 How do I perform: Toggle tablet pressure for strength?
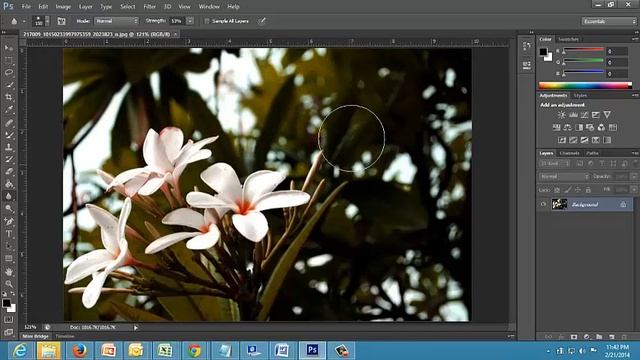click(x=262, y=21)
